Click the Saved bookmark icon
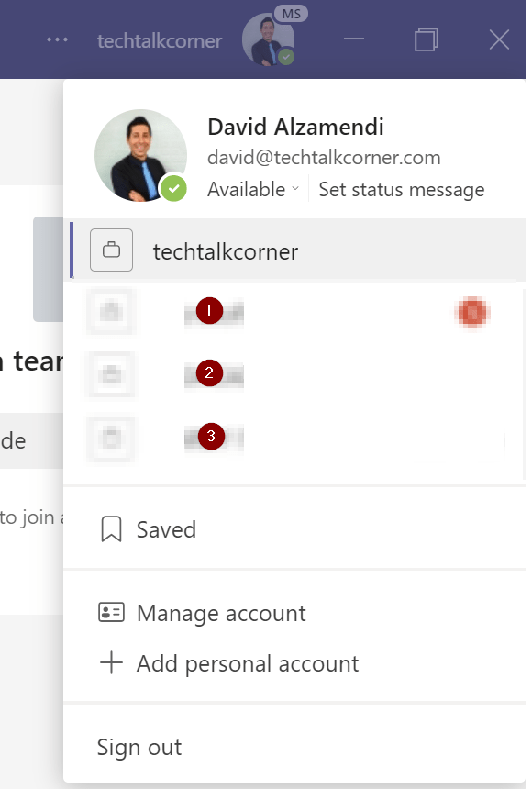 111,528
